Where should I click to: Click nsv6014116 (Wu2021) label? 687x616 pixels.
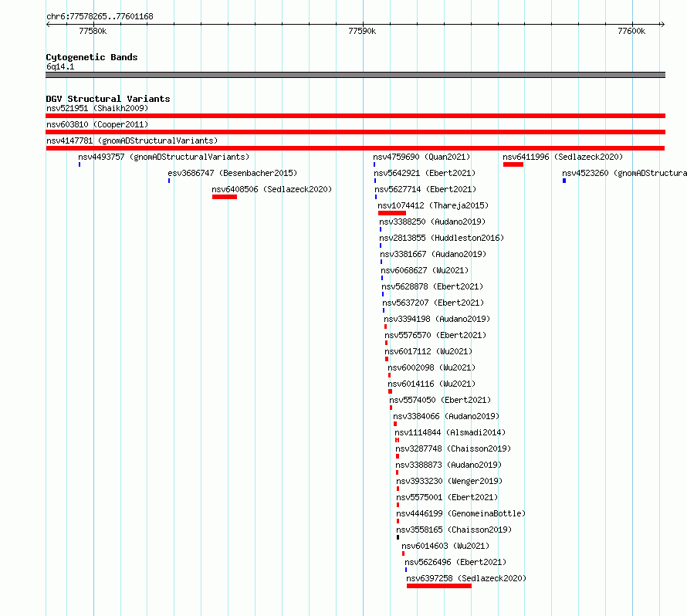431,384
